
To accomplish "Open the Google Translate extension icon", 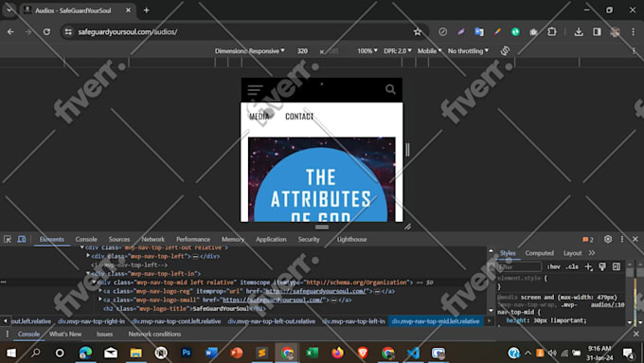I will [x=479, y=31].
